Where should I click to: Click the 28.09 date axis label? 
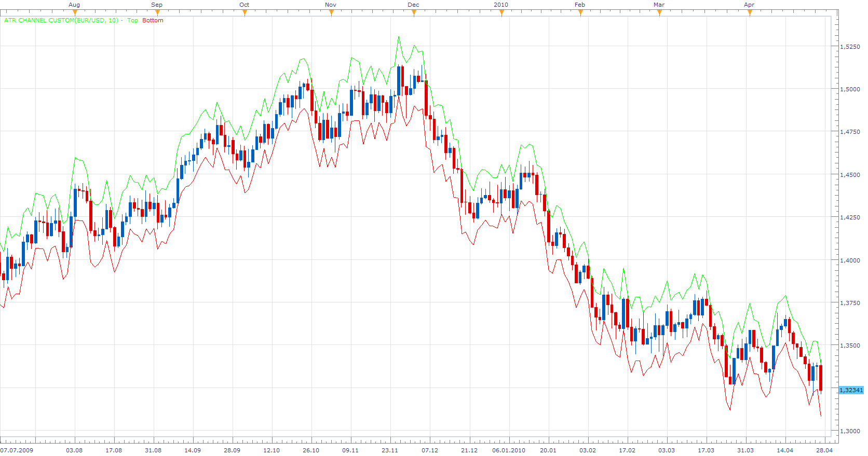pyautogui.click(x=232, y=450)
